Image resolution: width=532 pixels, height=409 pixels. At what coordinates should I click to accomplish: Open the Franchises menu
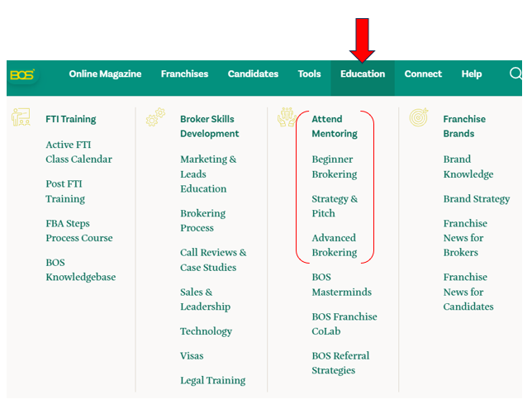click(x=184, y=74)
